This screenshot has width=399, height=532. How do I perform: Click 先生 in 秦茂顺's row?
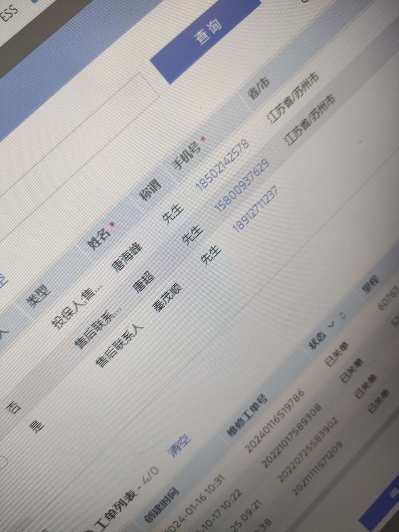tap(211, 255)
